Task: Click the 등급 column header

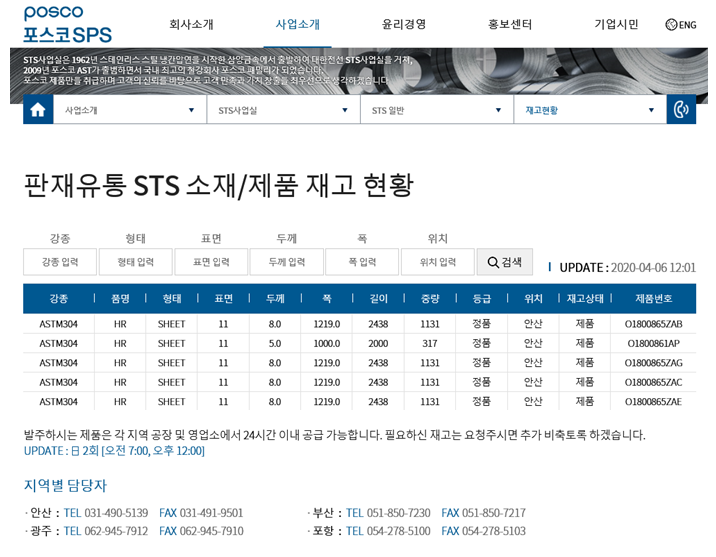Action: (482, 299)
